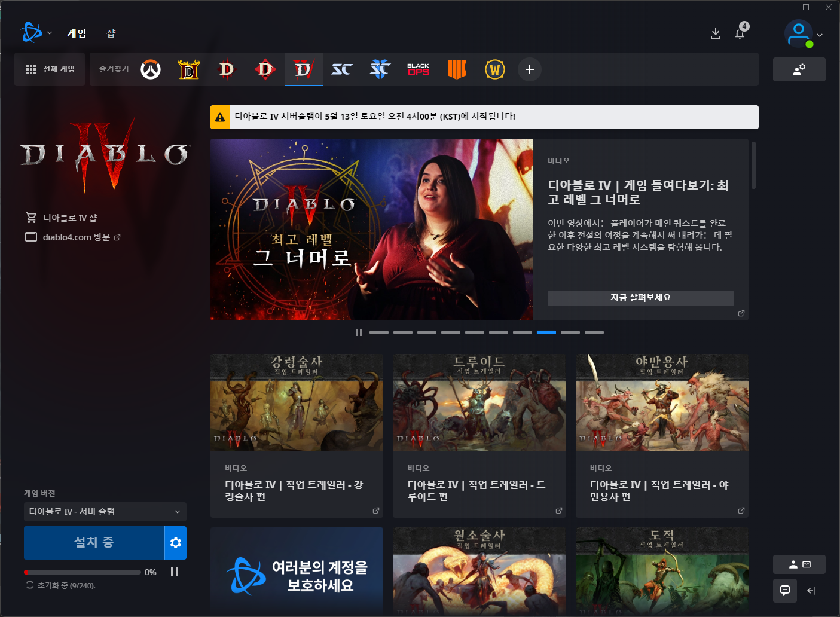Select the Overwatch game icon
The image size is (840, 617).
point(151,69)
